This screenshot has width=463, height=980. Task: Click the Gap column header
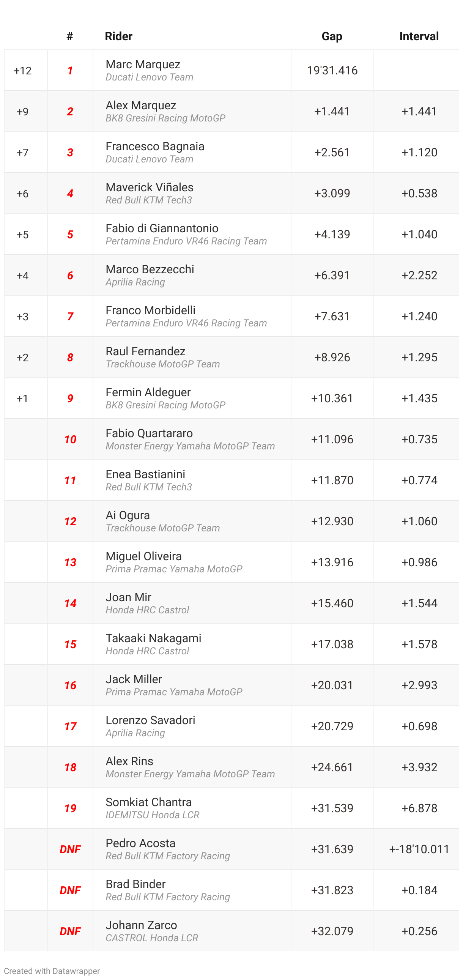(332, 36)
